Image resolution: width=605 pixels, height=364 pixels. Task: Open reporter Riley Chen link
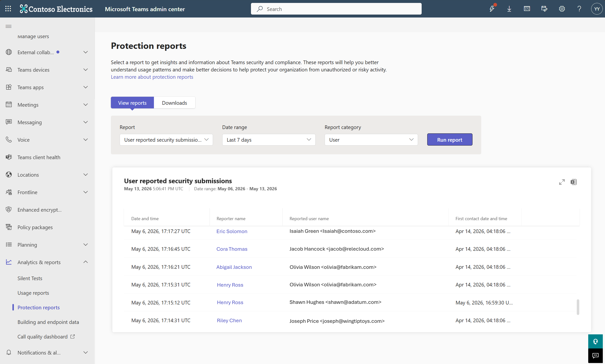coord(229,320)
